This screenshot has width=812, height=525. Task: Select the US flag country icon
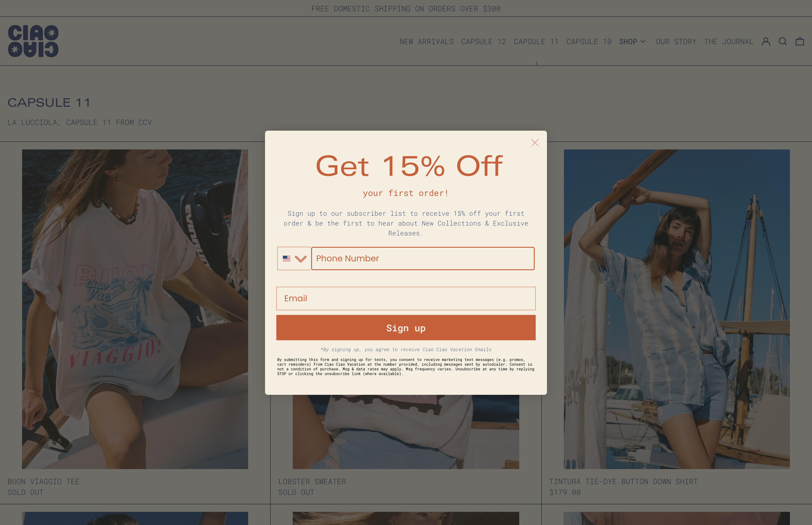coord(287,259)
